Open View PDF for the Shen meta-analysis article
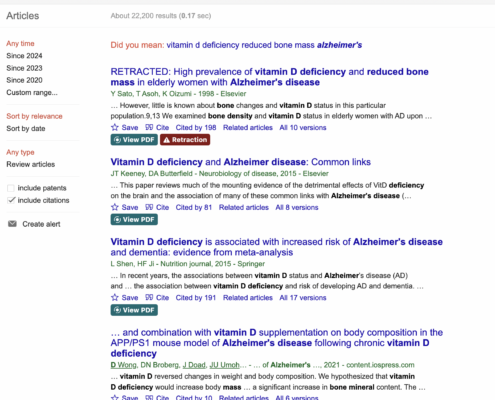The image size is (495, 400). (134, 310)
